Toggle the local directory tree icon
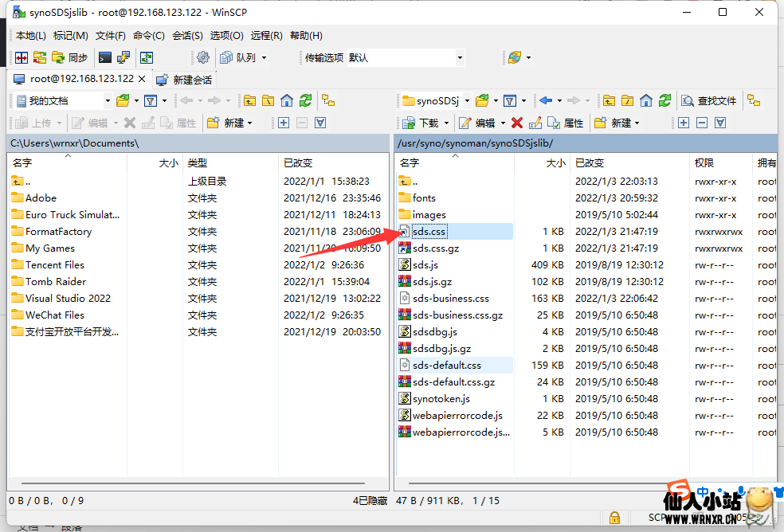 328,101
